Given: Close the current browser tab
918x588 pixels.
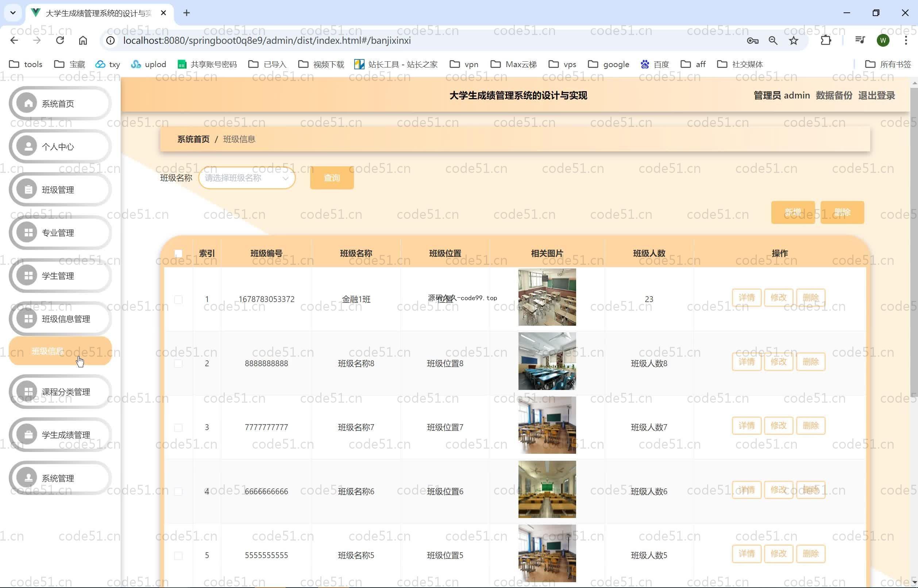Looking at the screenshot, I should [163, 13].
